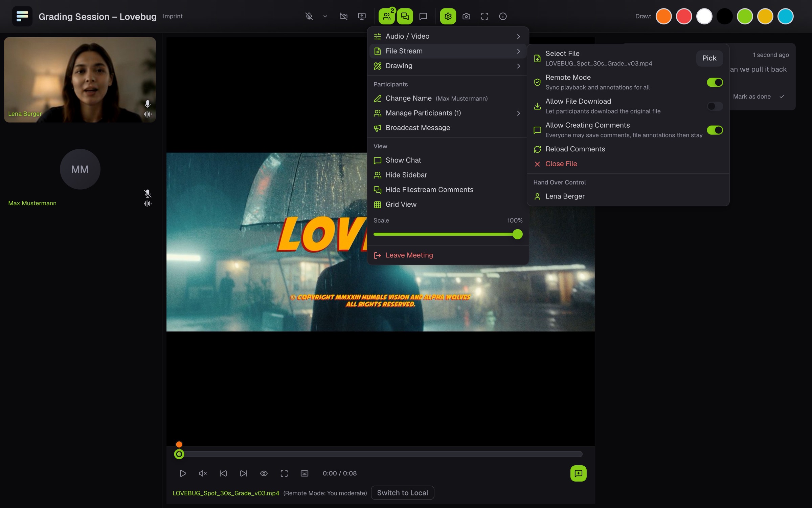Click the app logo in the top-left corner
The image size is (812, 508).
click(x=22, y=16)
